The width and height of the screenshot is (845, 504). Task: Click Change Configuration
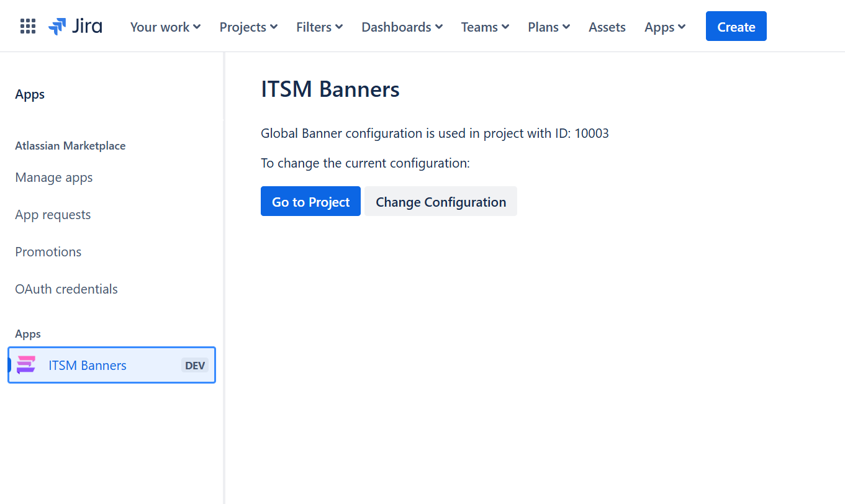(440, 201)
